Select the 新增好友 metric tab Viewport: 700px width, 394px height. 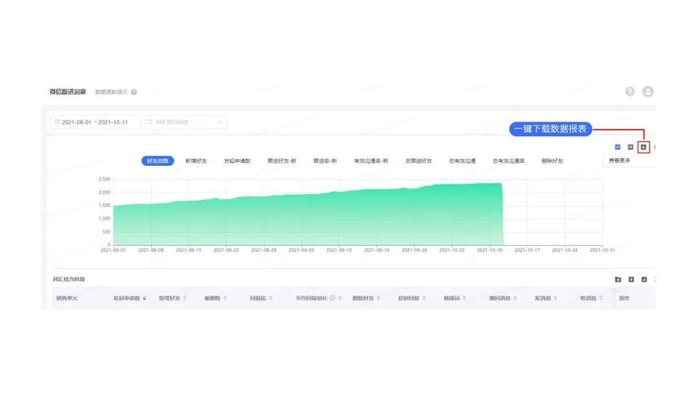pos(196,161)
